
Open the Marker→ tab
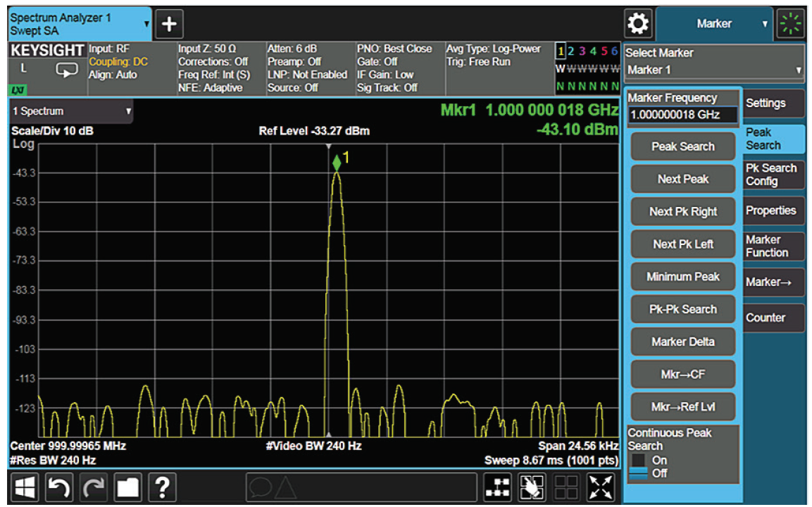[773, 282]
